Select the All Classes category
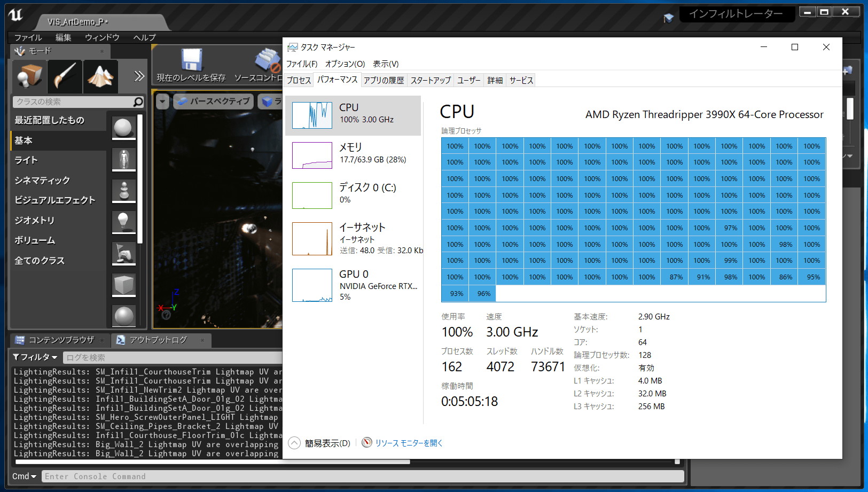The image size is (868, 492). (58, 260)
